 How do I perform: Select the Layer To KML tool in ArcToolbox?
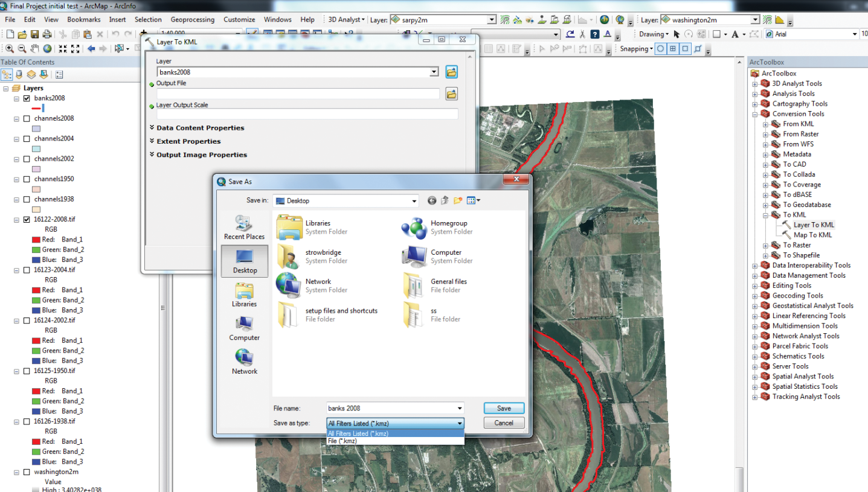click(x=813, y=225)
